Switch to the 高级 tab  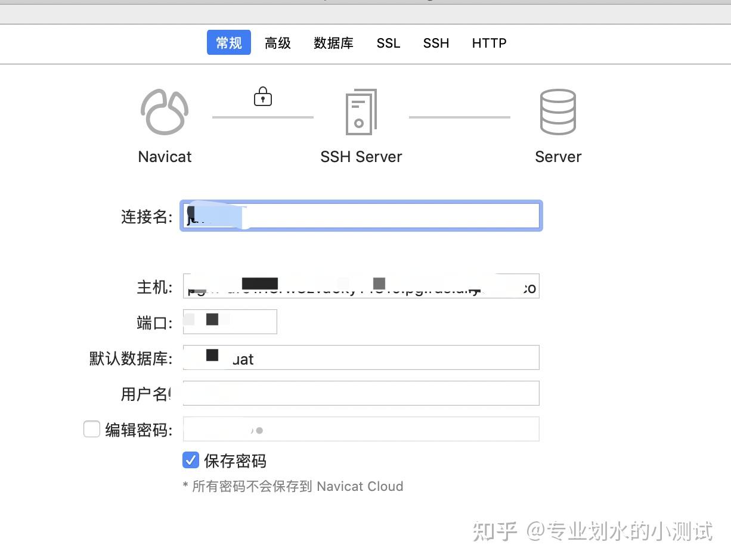[277, 42]
